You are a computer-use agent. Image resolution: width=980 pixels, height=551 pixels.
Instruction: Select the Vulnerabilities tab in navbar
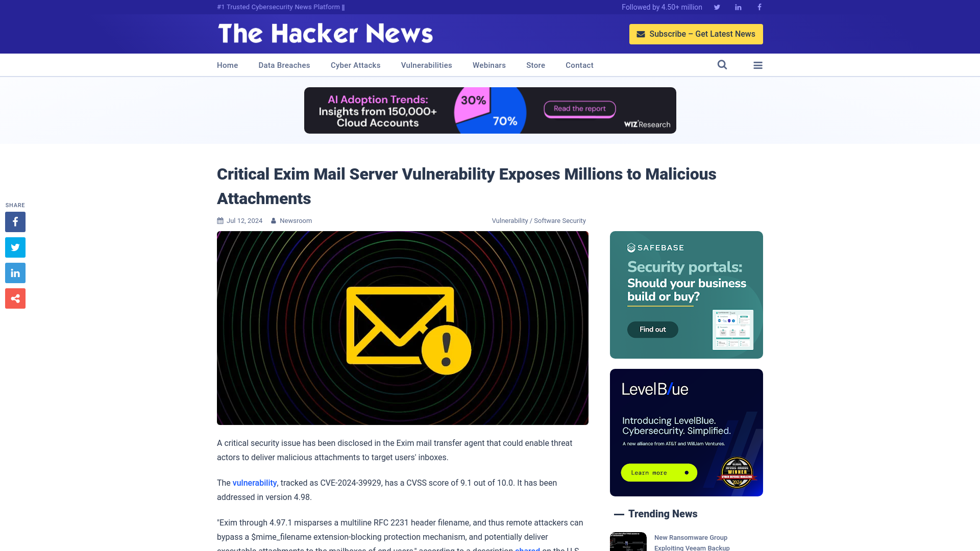pyautogui.click(x=426, y=65)
